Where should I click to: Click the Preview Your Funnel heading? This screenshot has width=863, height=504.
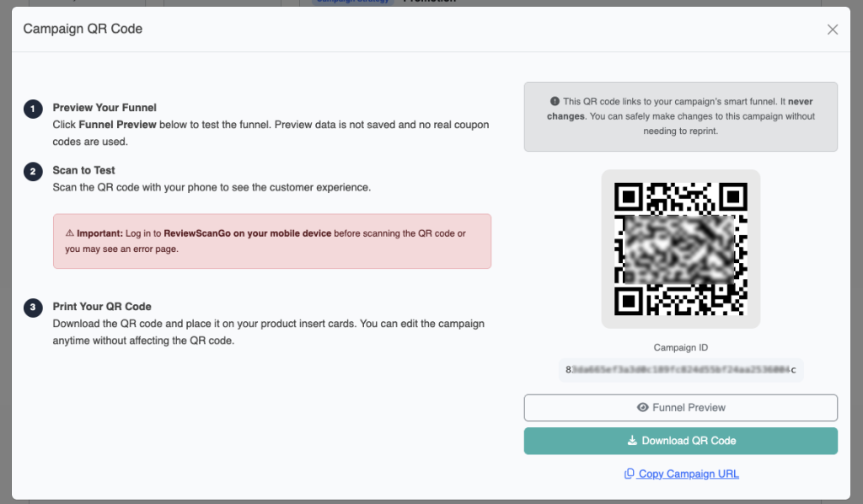pyautogui.click(x=105, y=108)
